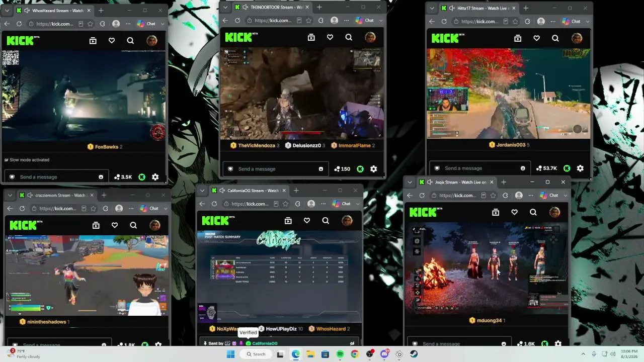Viewport: 644px width, 362px height.
Task: Open Discord from the taskbar
Action: point(385,354)
